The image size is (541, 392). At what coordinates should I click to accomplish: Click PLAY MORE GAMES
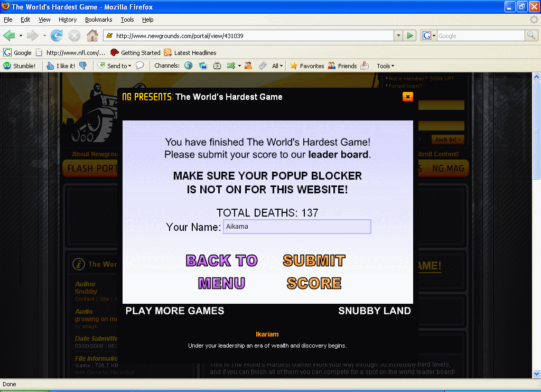174,311
